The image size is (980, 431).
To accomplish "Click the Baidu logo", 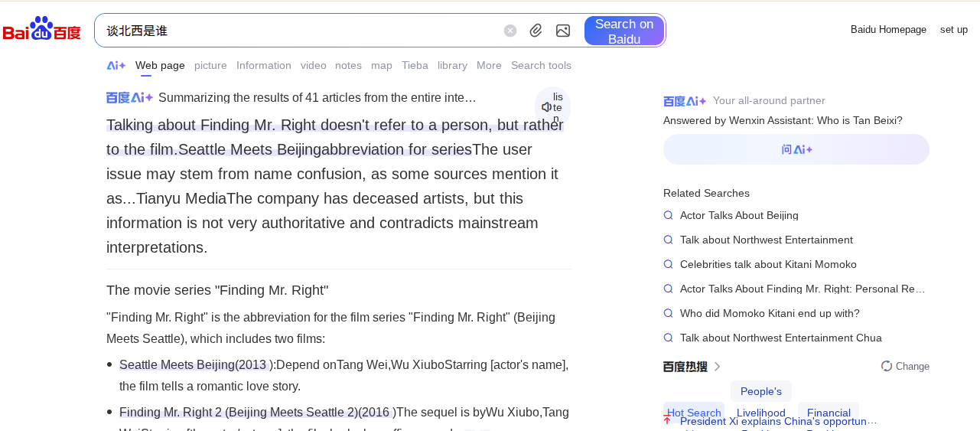I will click(x=42, y=29).
